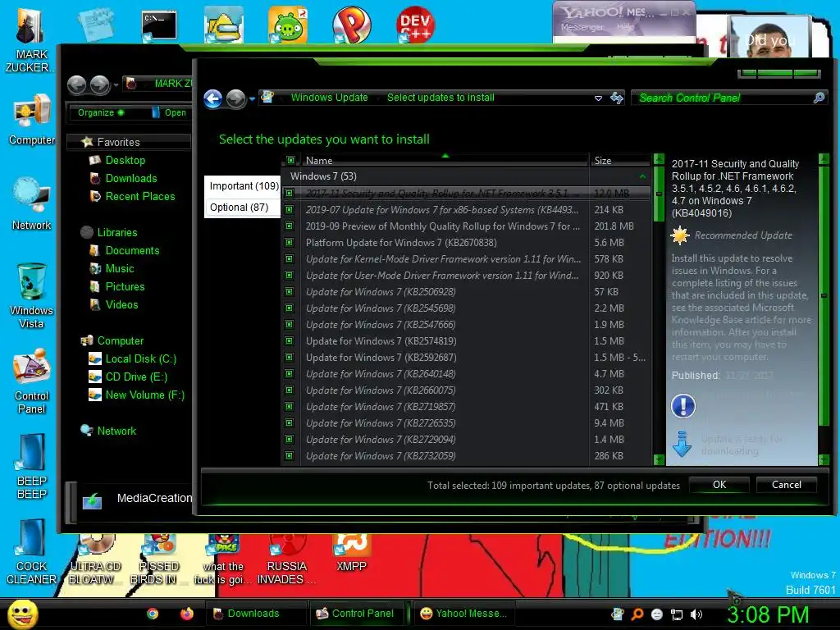Click the Windows Update forward arrow button
840x630 pixels.
(x=235, y=98)
